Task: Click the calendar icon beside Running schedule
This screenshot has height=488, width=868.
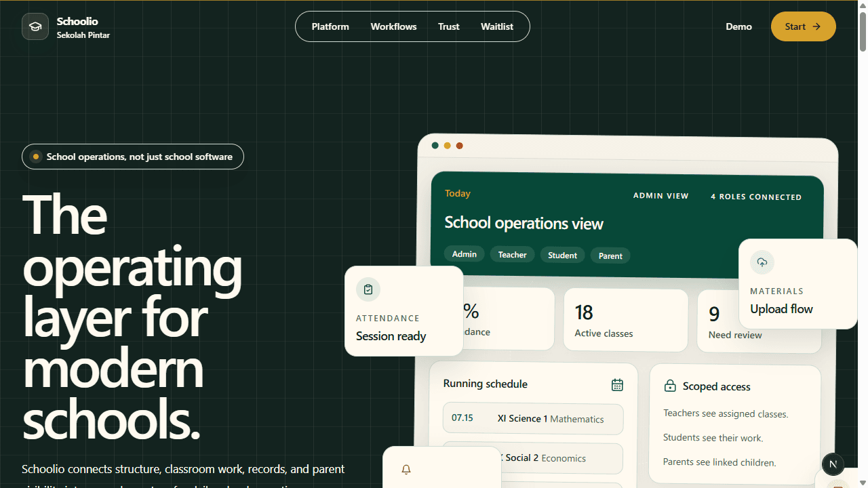Action: (x=617, y=384)
